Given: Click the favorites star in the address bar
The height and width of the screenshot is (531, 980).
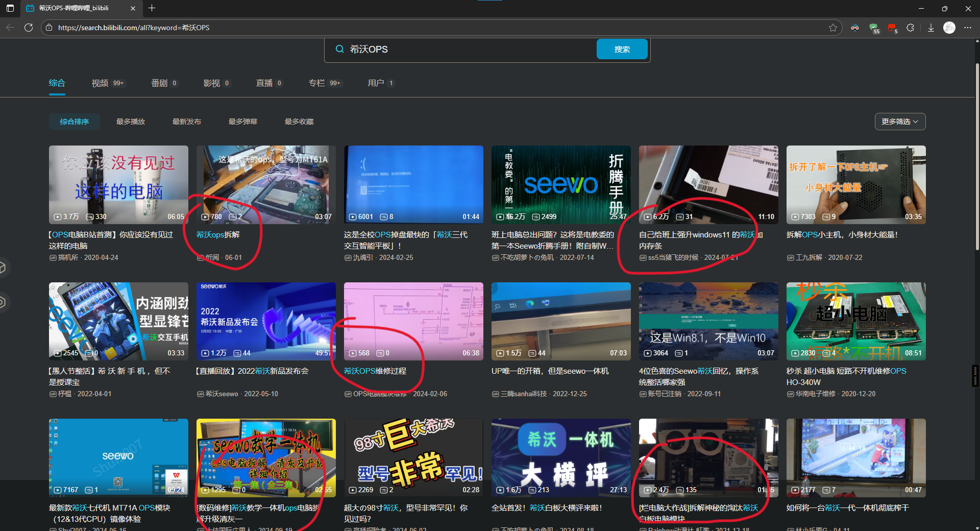Looking at the screenshot, I should [x=834, y=28].
